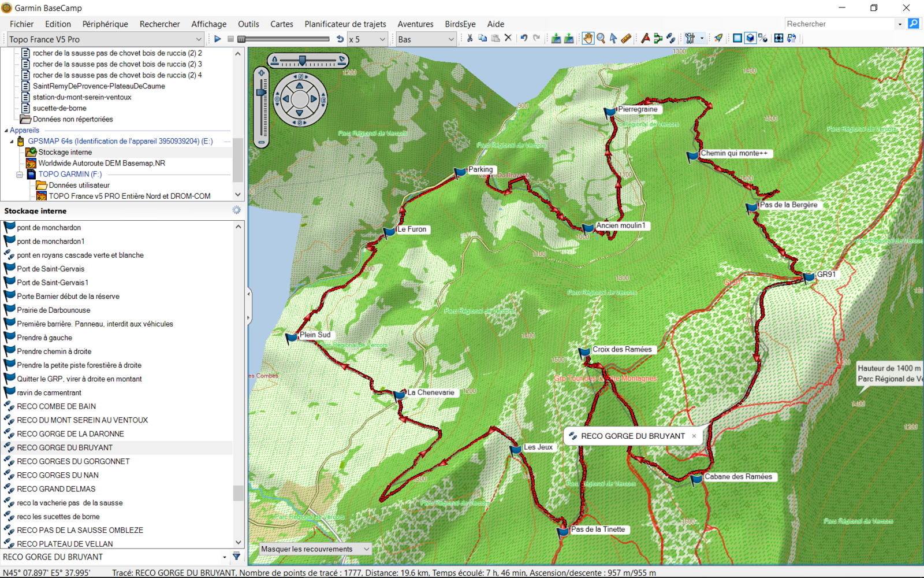This screenshot has height=578, width=924.
Task: Open the Rechercher field dropdown arrow
Action: pos(900,24)
